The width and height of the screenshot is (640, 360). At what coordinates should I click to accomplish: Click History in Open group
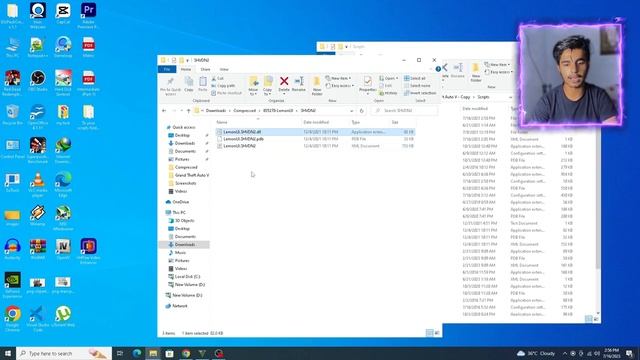pyautogui.click(x=388, y=93)
